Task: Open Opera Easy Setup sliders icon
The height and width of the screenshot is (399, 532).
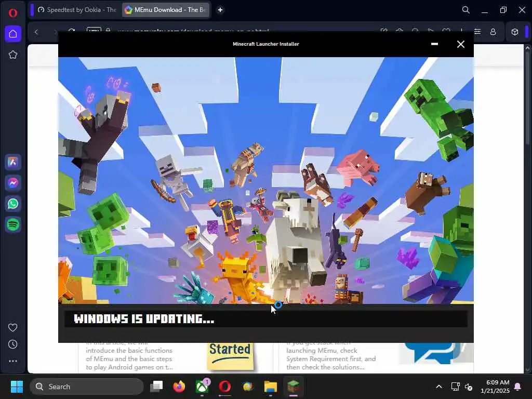Action: [477, 32]
